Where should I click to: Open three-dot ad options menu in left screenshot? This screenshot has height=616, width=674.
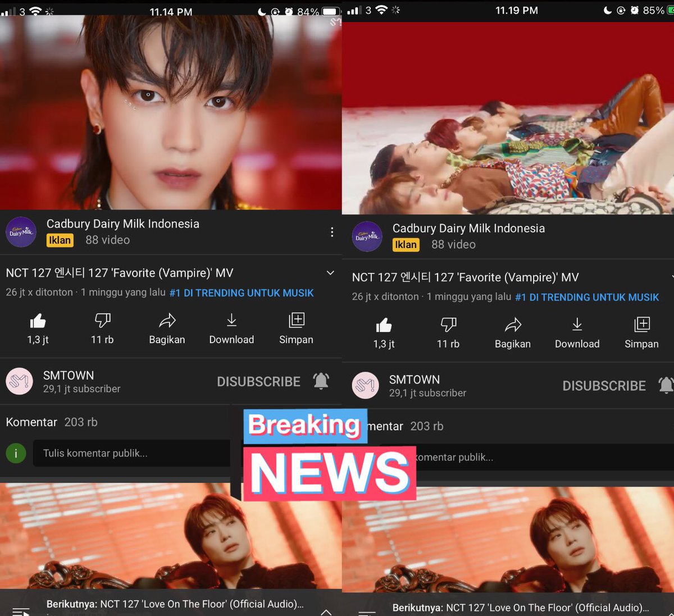(332, 232)
